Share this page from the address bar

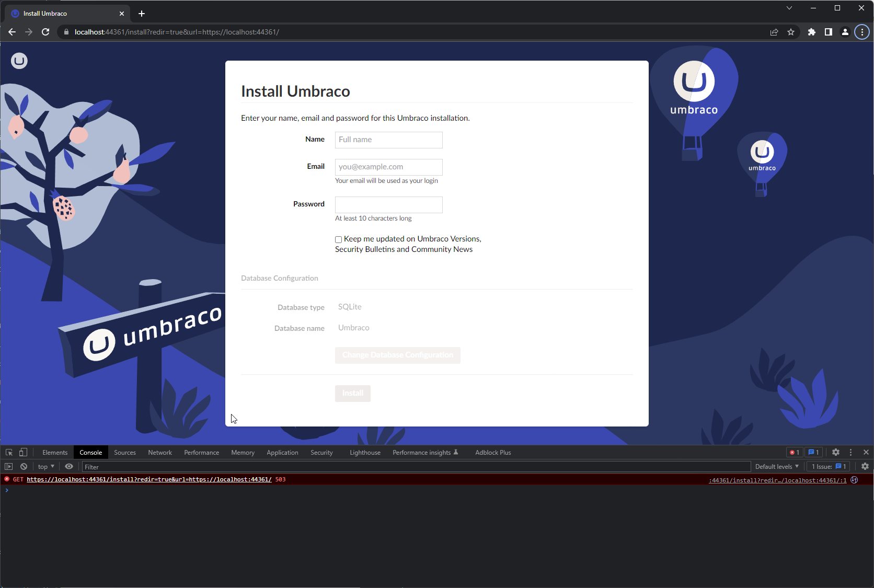point(774,32)
